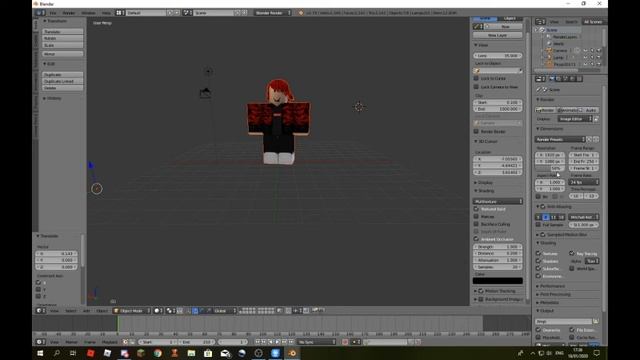Image resolution: width=640 pixels, height=360 pixels.
Task: Click the Duplicate button
Action: pyautogui.click(x=62, y=75)
